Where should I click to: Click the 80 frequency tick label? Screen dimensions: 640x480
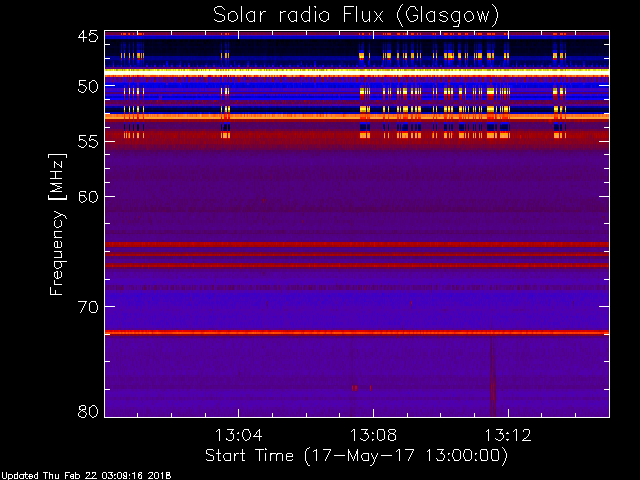(88, 411)
